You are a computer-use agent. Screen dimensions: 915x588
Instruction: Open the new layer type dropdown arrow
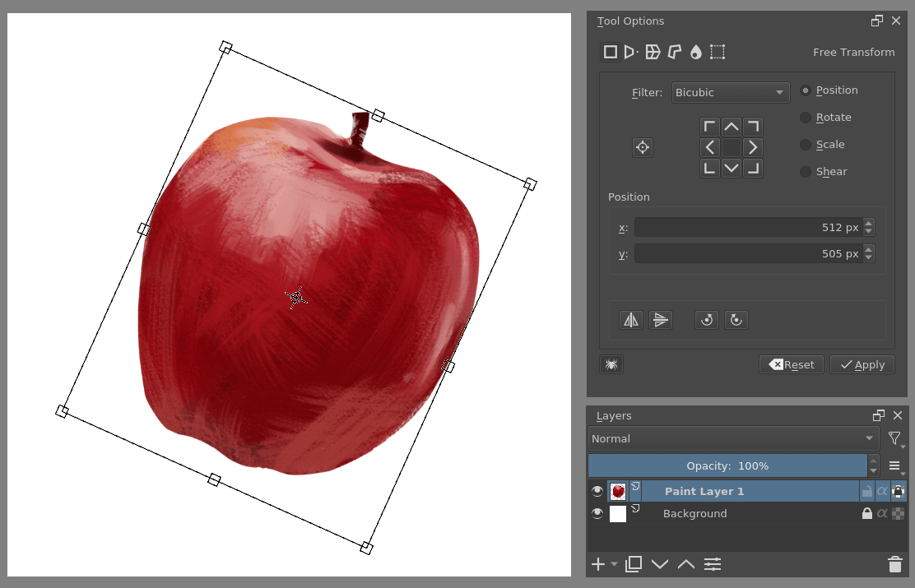pyautogui.click(x=612, y=564)
